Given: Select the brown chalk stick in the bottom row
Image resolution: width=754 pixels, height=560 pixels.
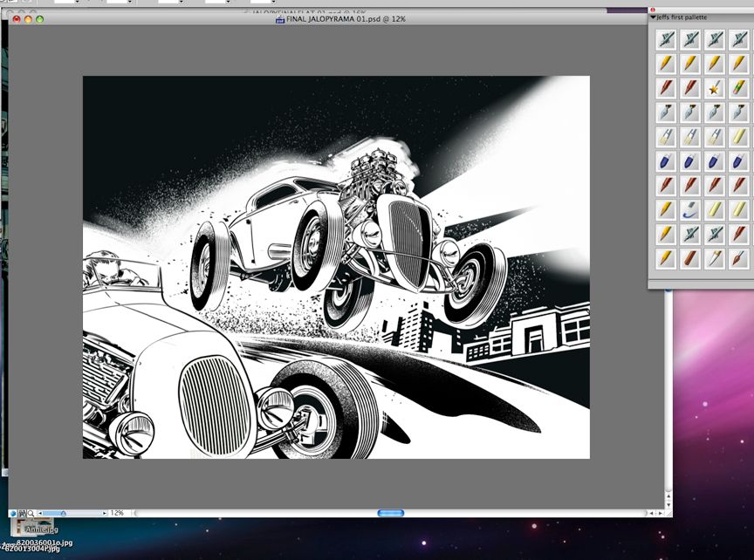Looking at the screenshot, I should (x=690, y=258).
